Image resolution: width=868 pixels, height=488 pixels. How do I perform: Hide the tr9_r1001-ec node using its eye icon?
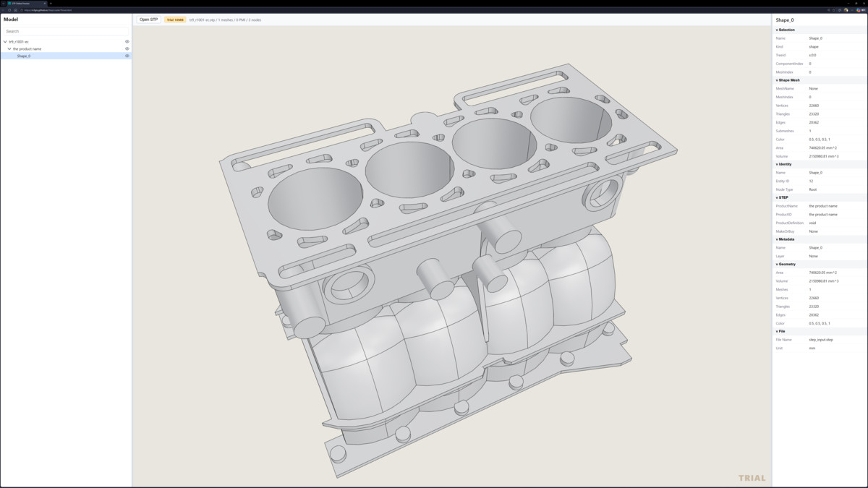click(127, 41)
